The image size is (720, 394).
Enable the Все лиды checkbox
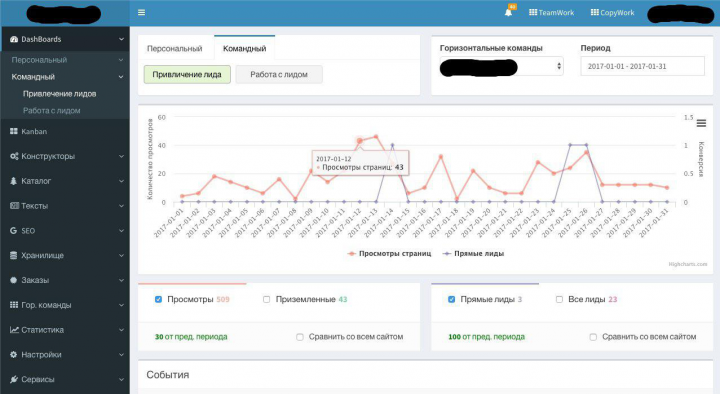coord(559,299)
